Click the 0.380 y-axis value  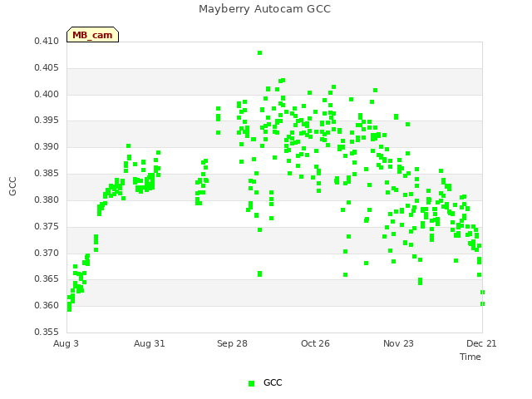(x=47, y=199)
